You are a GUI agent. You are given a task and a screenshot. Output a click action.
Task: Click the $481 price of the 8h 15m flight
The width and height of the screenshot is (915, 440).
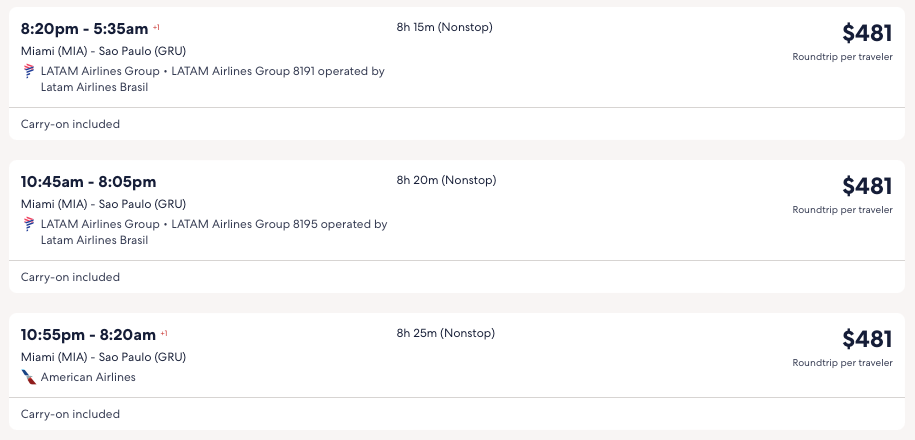tap(866, 33)
